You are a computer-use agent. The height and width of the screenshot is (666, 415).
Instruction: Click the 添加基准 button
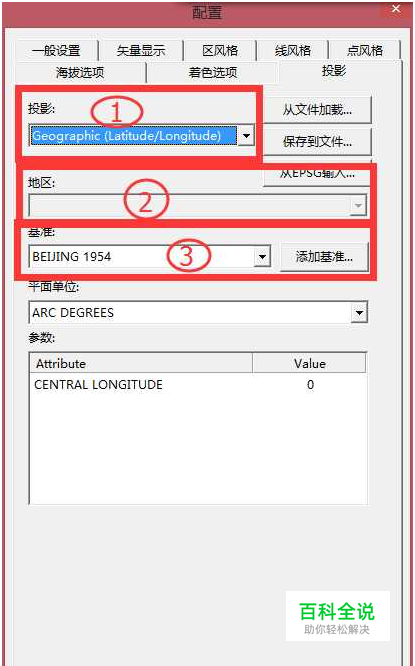point(324,257)
